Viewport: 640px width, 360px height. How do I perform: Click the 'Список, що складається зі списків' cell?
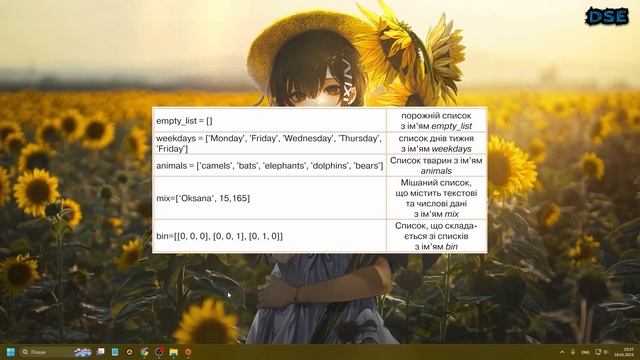[x=436, y=236]
